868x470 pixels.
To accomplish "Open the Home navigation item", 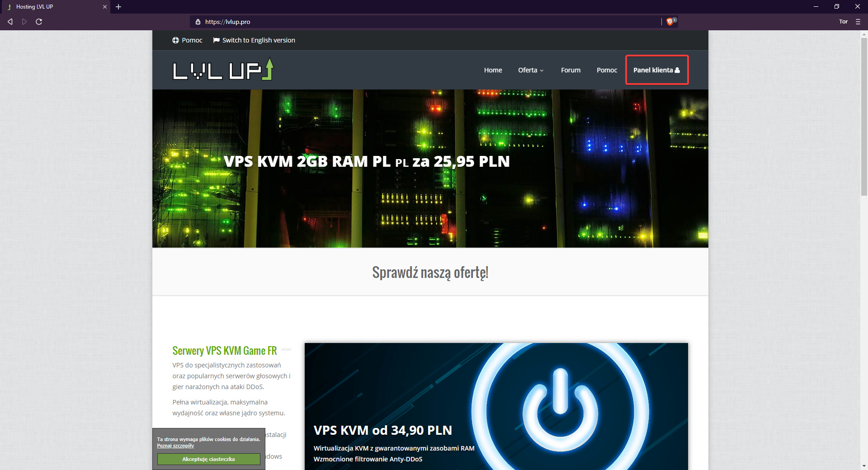I will click(493, 70).
